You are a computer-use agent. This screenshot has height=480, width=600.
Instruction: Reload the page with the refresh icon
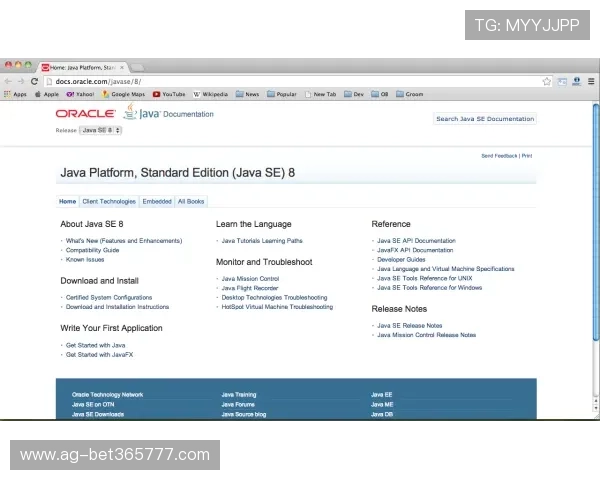(x=34, y=81)
